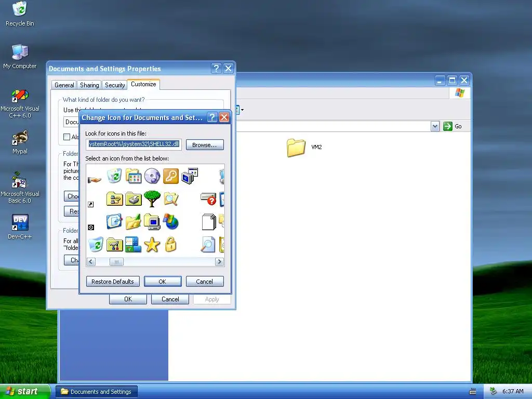Switch to the Security tab

[x=115, y=85]
